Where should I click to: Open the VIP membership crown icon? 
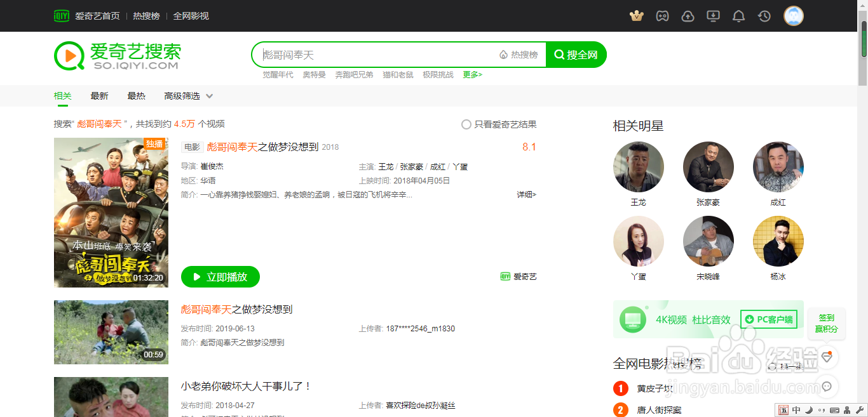tap(637, 15)
